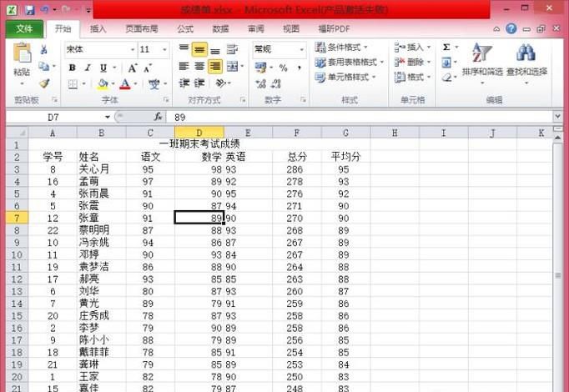This screenshot has width=569, height=392.
Task: Toggle Underline formatting
Action: (103, 68)
